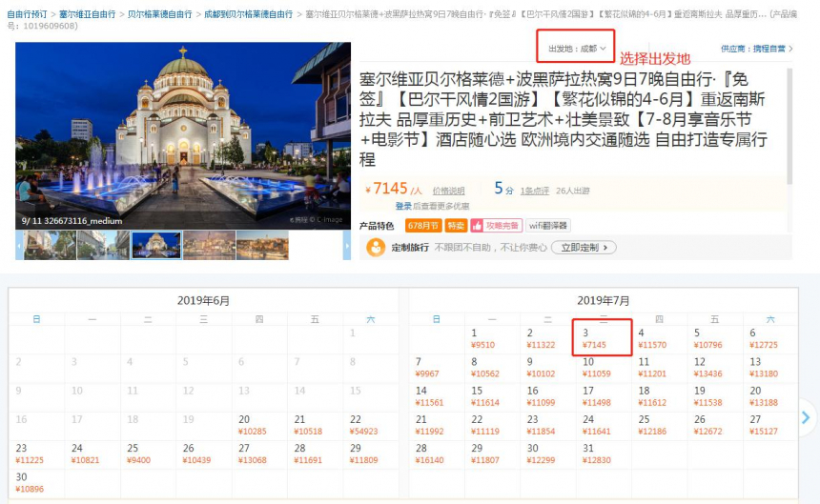The image size is (820, 504).
Task: Select July 21 priced ¥11992
Action: coord(437,426)
